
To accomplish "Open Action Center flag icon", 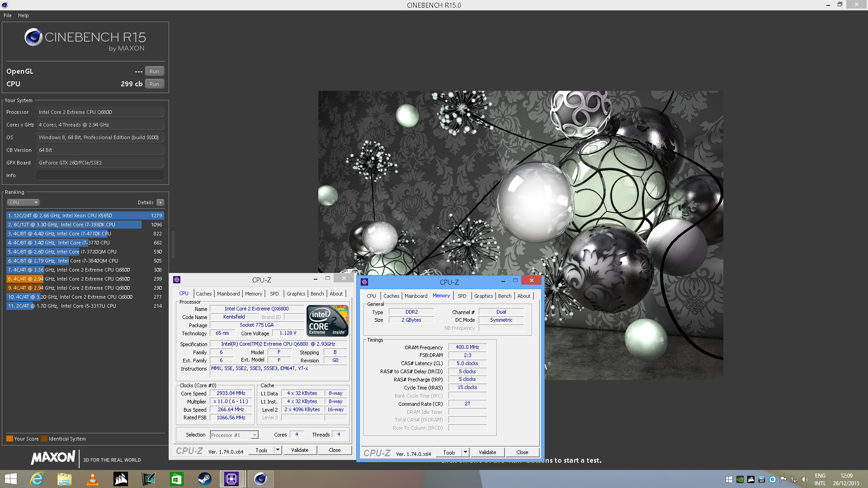I will click(783, 479).
